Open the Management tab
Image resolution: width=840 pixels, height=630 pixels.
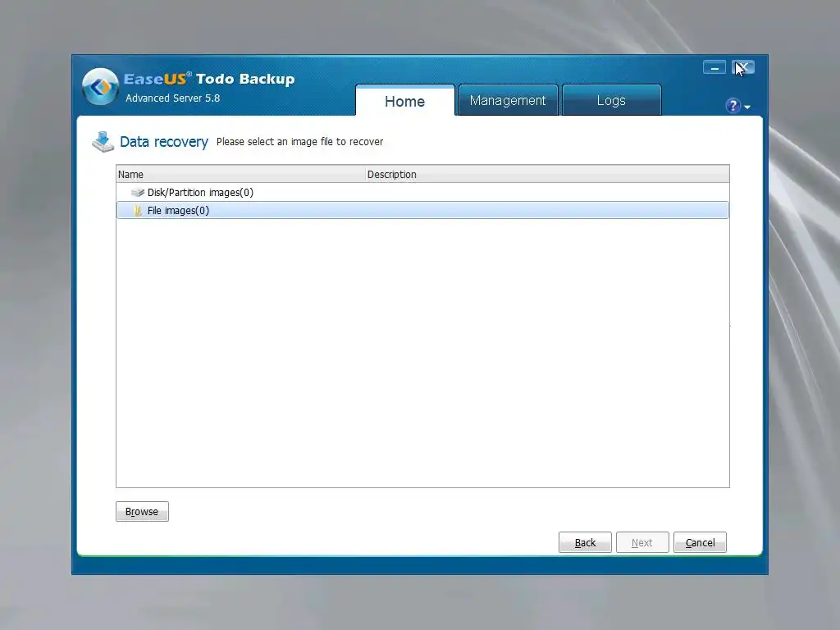click(508, 100)
